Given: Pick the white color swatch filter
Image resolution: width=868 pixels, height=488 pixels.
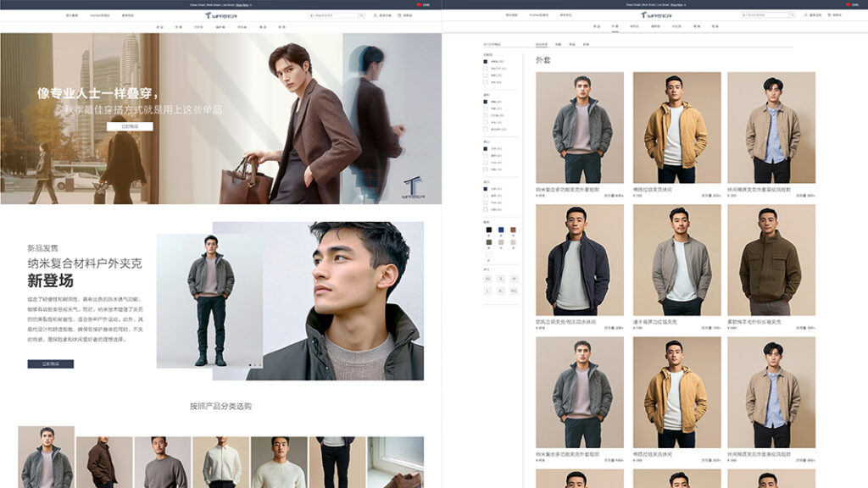Looking at the screenshot, I should click(x=488, y=255).
